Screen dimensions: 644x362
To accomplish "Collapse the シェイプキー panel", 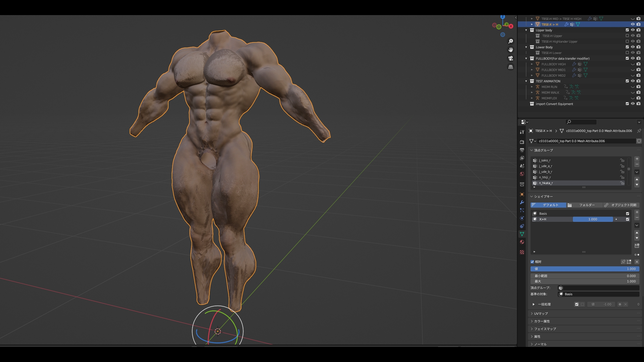I will 532,196.
